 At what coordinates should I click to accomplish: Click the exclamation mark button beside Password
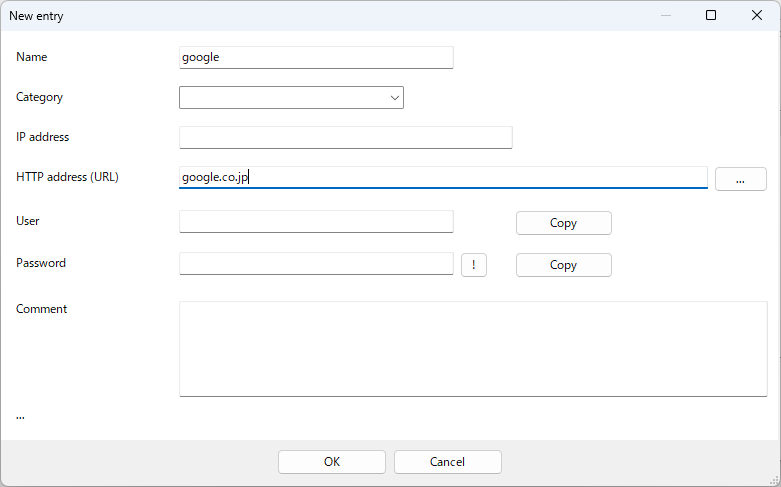coord(473,265)
